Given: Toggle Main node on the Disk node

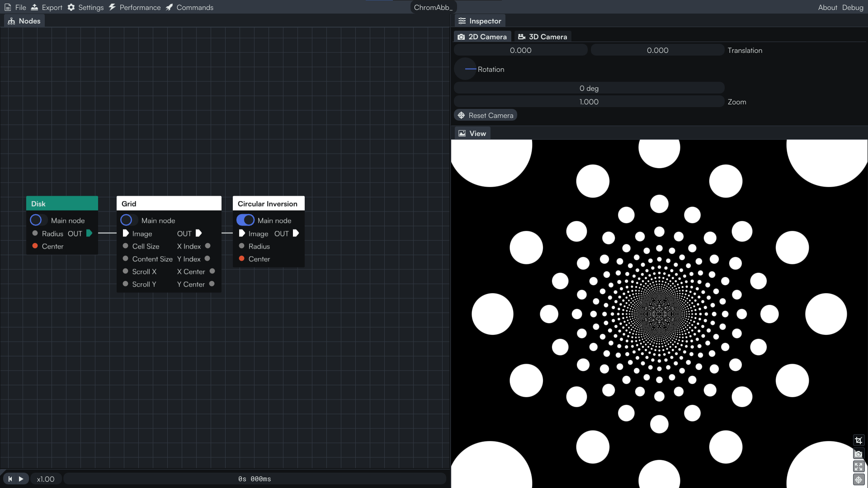Looking at the screenshot, I should tap(39, 220).
